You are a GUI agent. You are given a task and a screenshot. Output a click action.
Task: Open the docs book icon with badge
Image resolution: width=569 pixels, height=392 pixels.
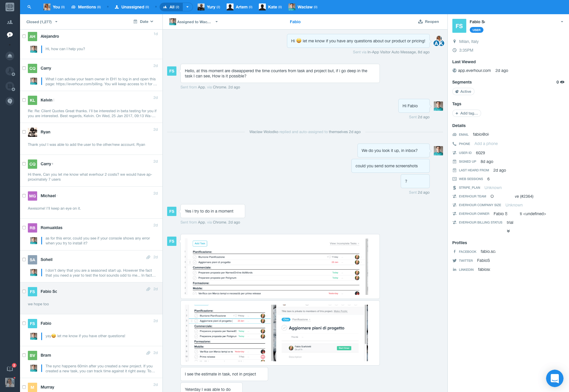[x=10, y=369]
